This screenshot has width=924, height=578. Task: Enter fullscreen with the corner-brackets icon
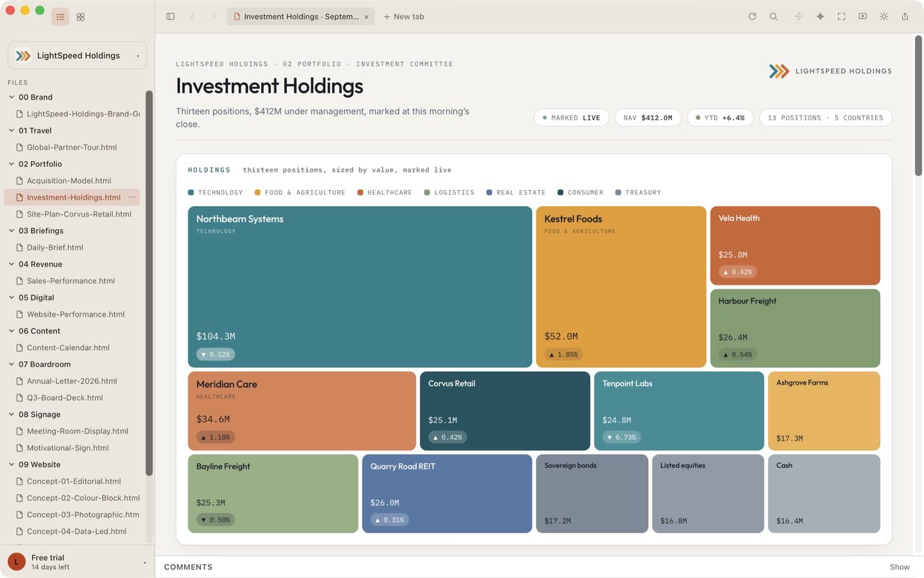(841, 17)
